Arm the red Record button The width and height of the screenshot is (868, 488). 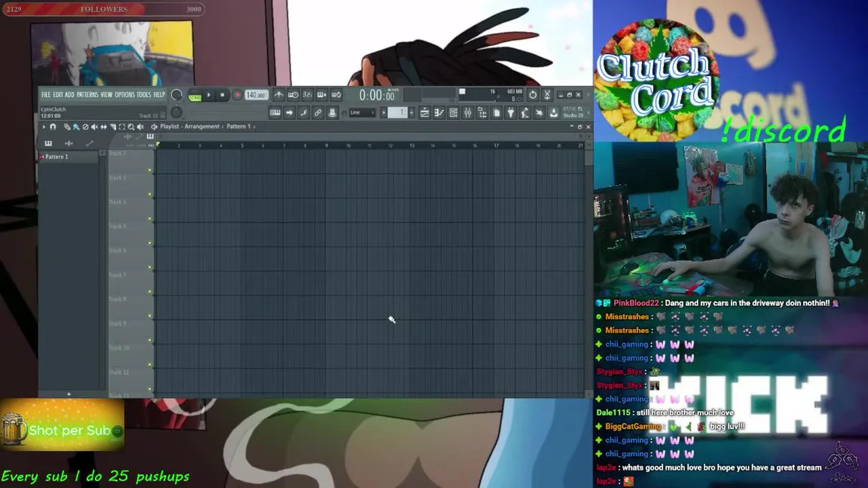(x=237, y=95)
